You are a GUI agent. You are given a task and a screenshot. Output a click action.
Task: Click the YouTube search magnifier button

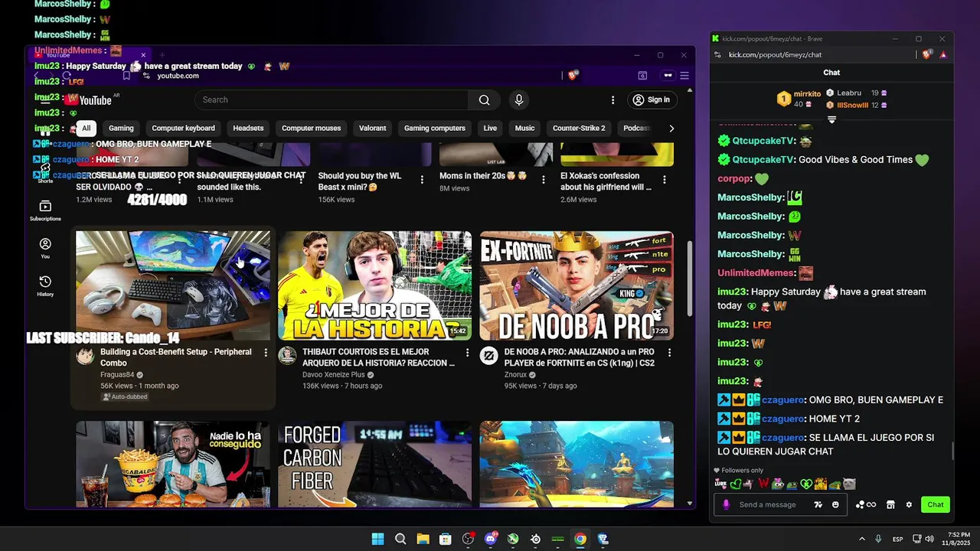pos(484,99)
